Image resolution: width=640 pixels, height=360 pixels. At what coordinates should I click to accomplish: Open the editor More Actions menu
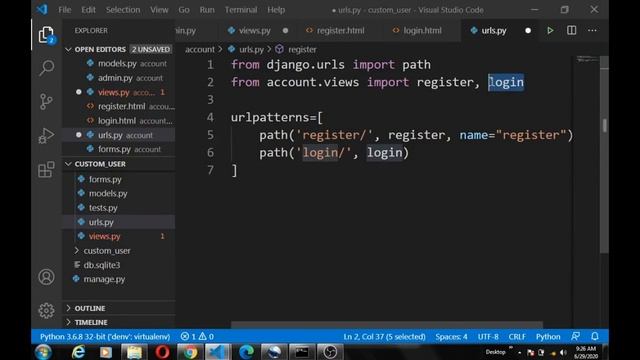tap(592, 30)
